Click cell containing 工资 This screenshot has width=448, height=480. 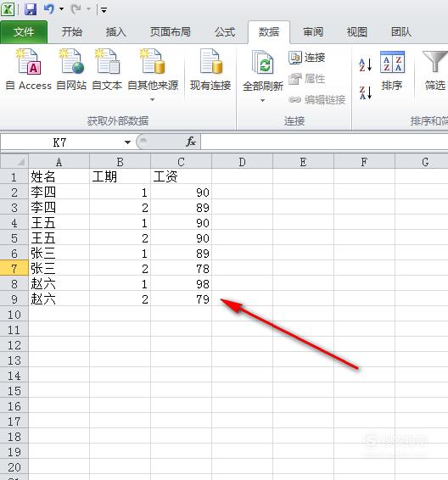pyautogui.click(x=181, y=176)
